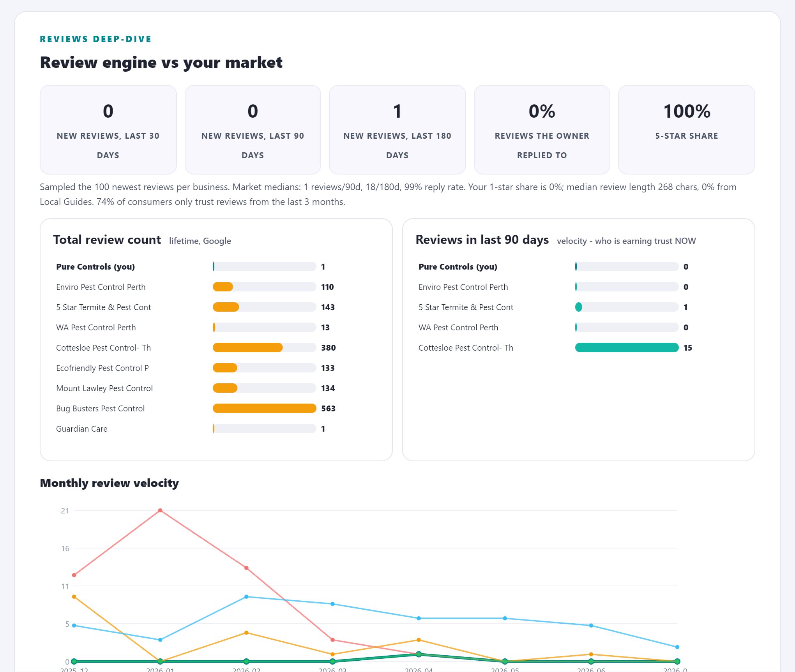Image resolution: width=795 pixels, height=672 pixels.
Task: Click the value 13 beside WA Pest Control
Action: tap(325, 328)
